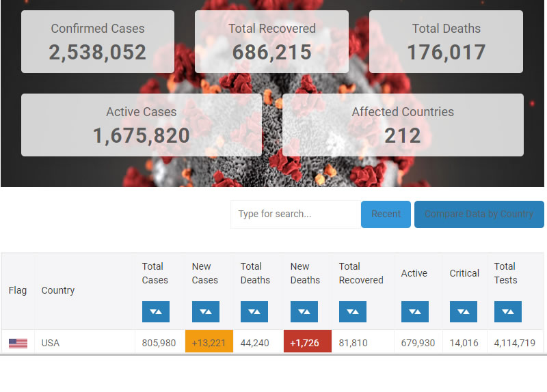Click the USA flag icon

click(18, 343)
